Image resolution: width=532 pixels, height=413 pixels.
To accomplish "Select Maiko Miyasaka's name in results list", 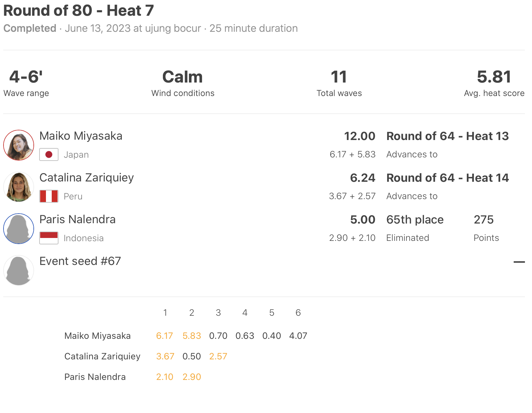I will (81, 136).
